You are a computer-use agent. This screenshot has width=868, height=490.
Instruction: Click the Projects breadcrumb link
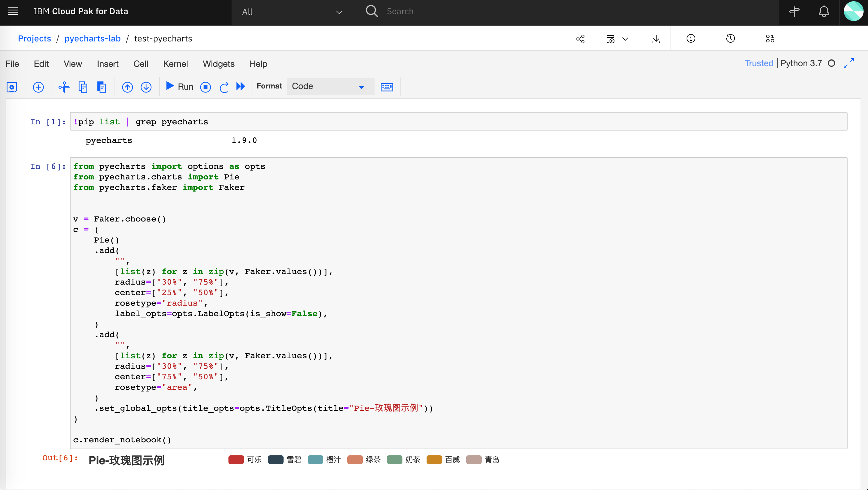pos(35,38)
